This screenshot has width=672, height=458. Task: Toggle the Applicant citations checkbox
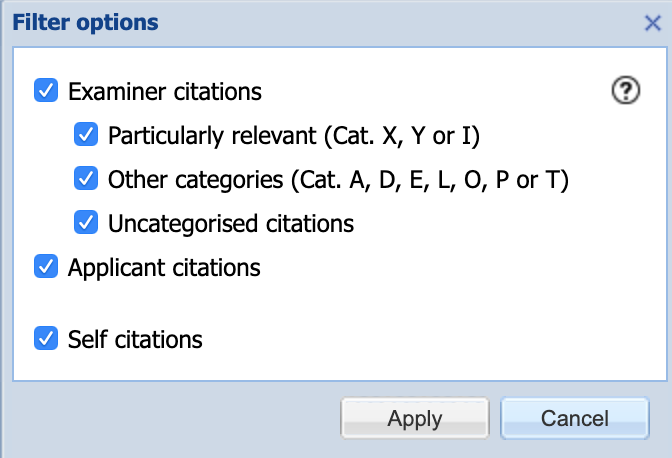[46, 267]
